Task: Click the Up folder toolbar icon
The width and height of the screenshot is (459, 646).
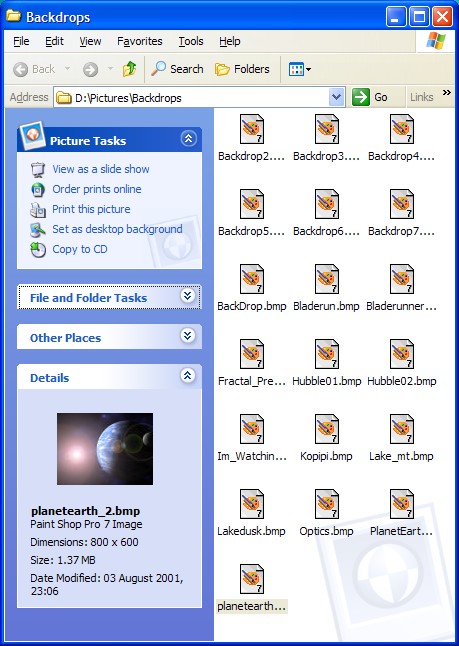Action: (x=129, y=69)
